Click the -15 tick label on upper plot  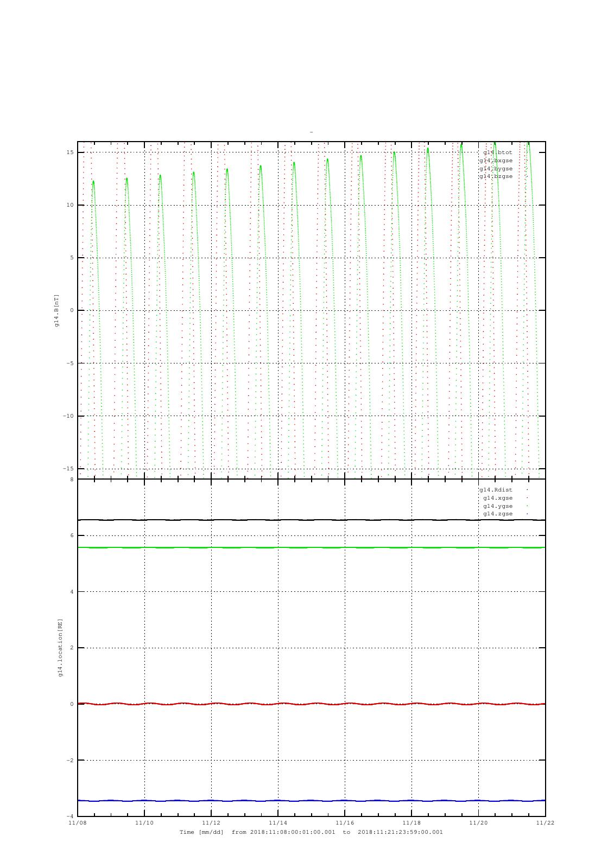[x=69, y=469]
